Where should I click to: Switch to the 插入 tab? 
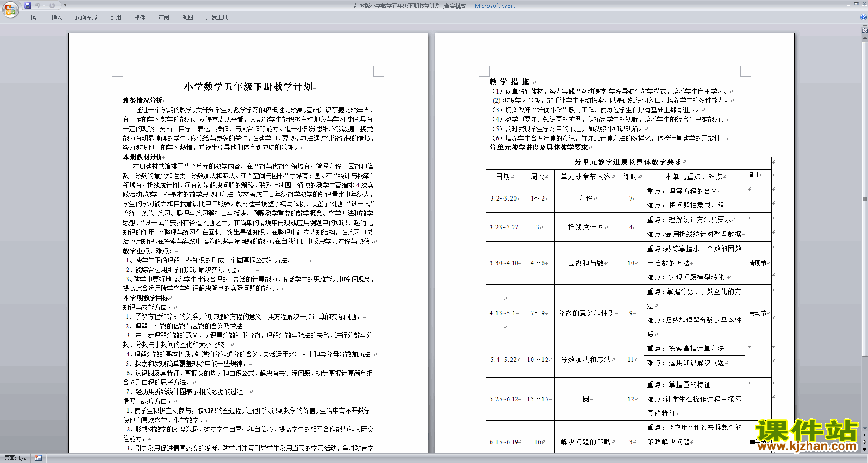[57, 18]
